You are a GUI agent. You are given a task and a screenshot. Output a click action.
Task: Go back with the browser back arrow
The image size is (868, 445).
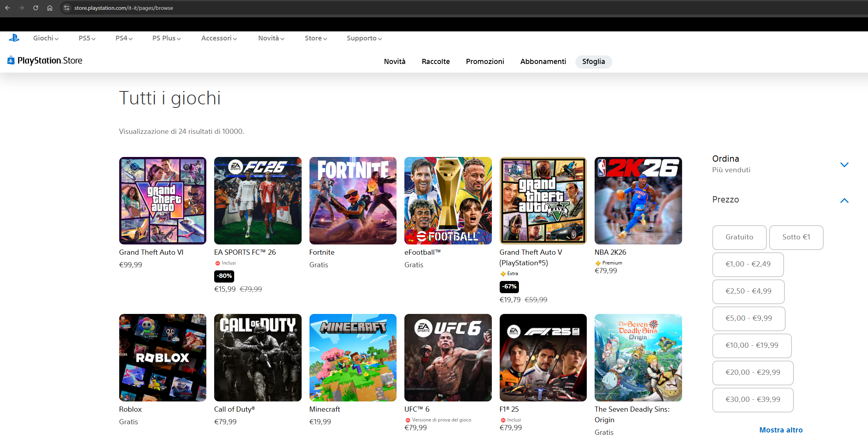7,8
